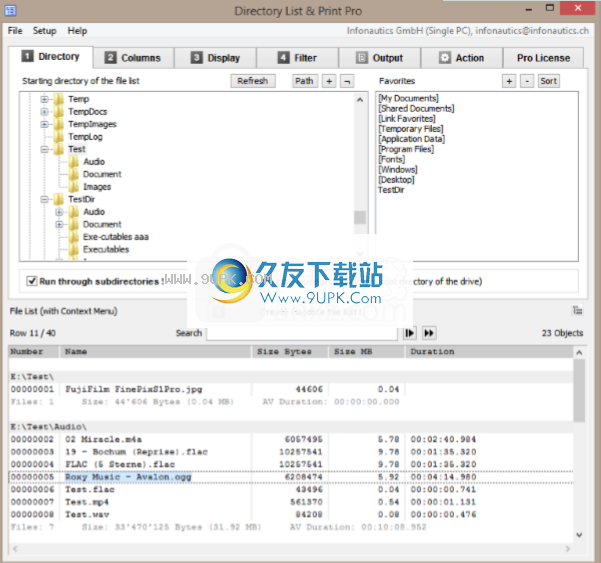The height and width of the screenshot is (563, 601).
Task: Toggle Run through subdirectories checkbox
Action: (31, 281)
